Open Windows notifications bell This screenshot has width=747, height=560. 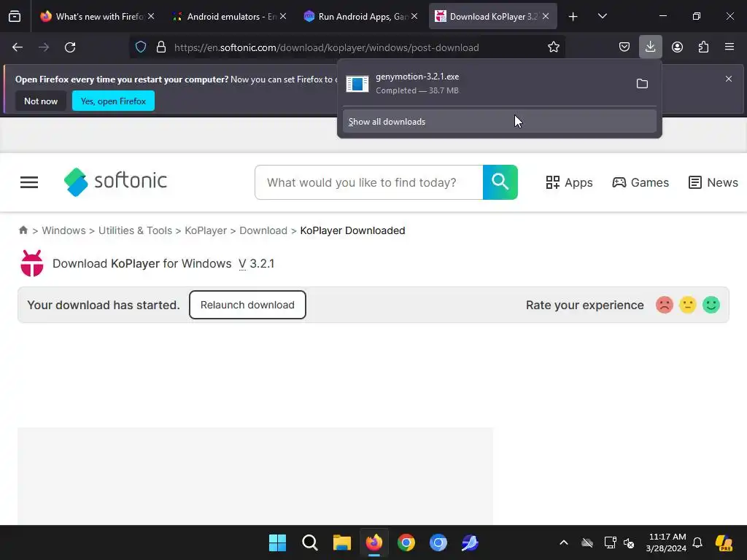[x=697, y=542]
